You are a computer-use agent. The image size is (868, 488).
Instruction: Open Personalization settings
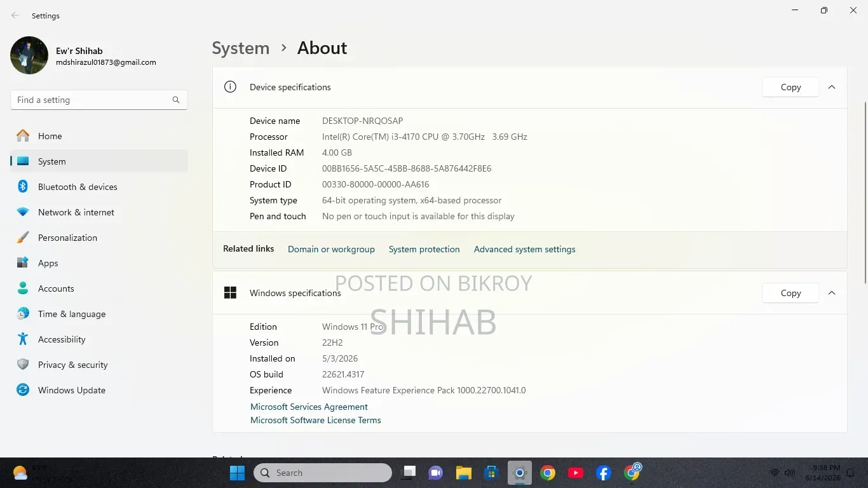point(99,238)
